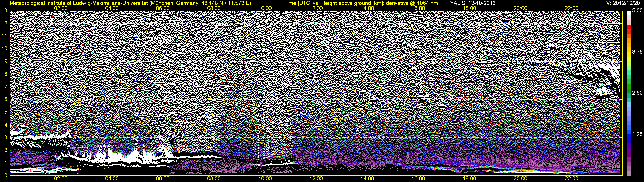Select 20:00 on the bottom time axis
The height and width of the screenshot is (182, 644).
coord(521,179)
